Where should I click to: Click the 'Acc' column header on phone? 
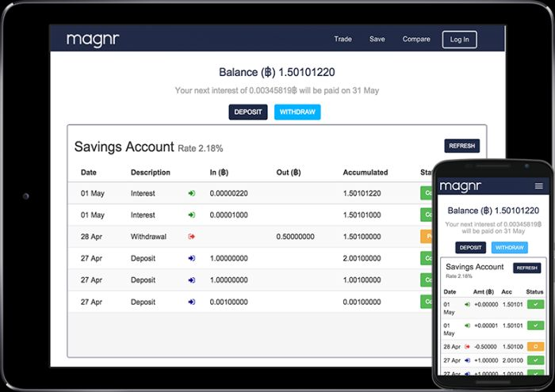pyautogui.click(x=507, y=292)
